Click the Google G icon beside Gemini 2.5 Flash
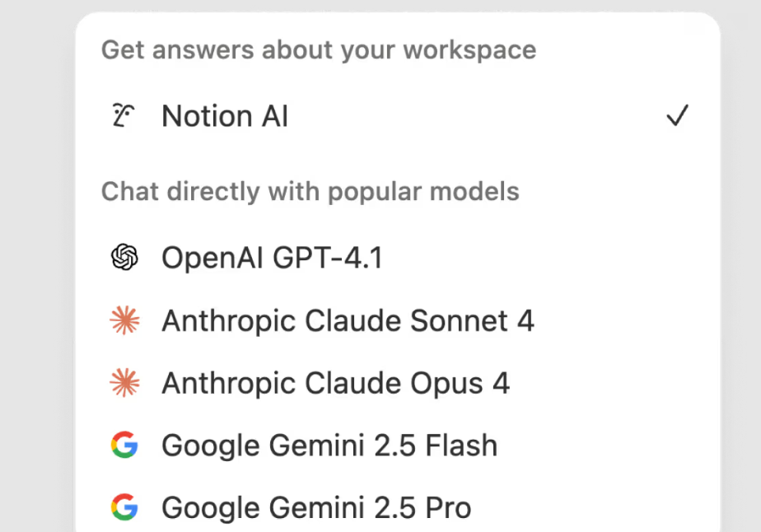 tap(124, 445)
